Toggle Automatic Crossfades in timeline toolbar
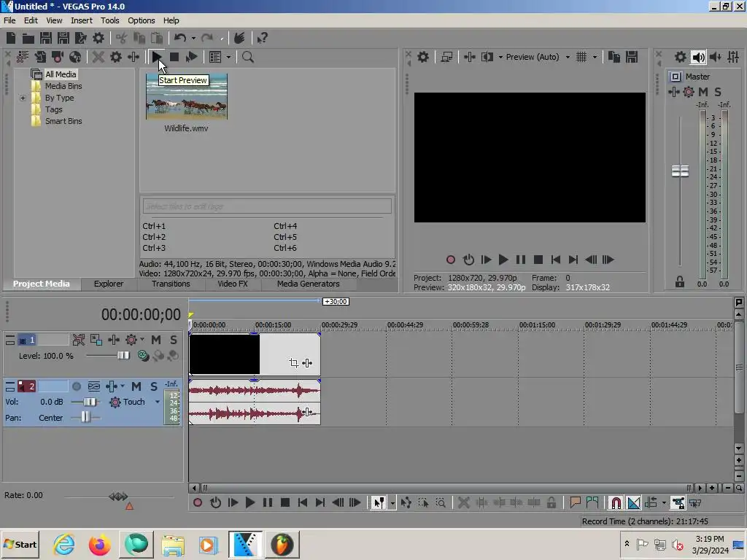 [x=634, y=502]
